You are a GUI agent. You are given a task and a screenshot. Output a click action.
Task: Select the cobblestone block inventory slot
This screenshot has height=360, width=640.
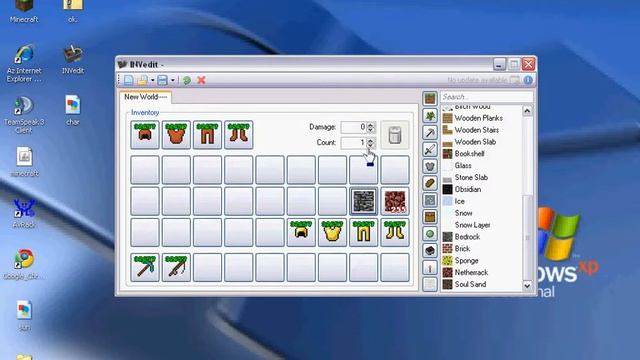[x=364, y=201]
